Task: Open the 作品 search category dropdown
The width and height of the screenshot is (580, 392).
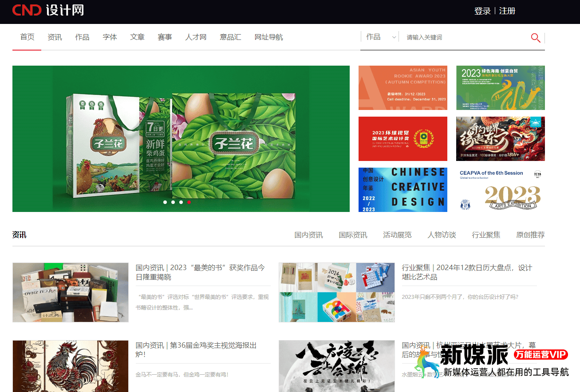Action: (375, 37)
